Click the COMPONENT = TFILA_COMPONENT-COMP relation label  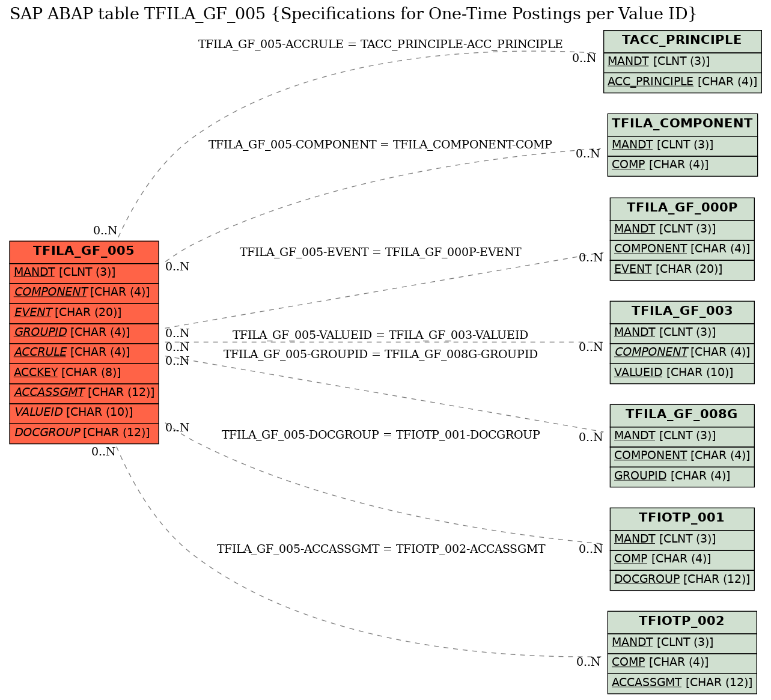click(380, 145)
